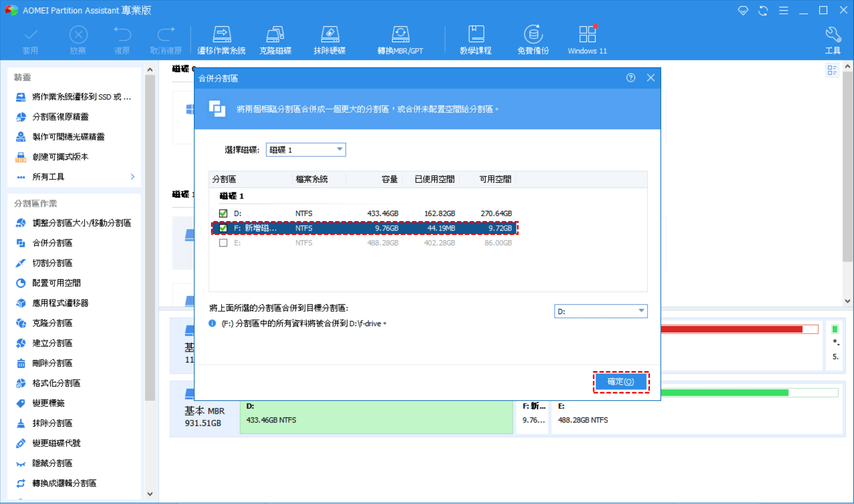
Task: Open 將作業系統遷移到 SSD wizard
Action: [x=74, y=97]
